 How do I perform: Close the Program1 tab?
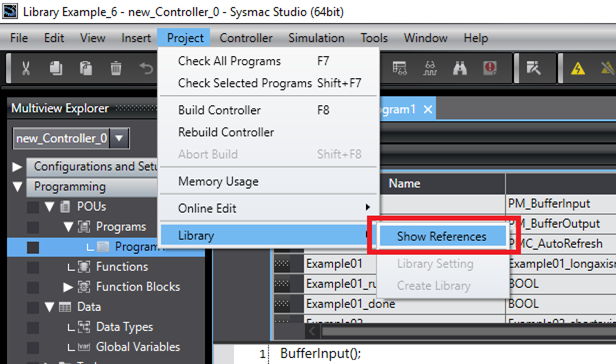tap(428, 109)
